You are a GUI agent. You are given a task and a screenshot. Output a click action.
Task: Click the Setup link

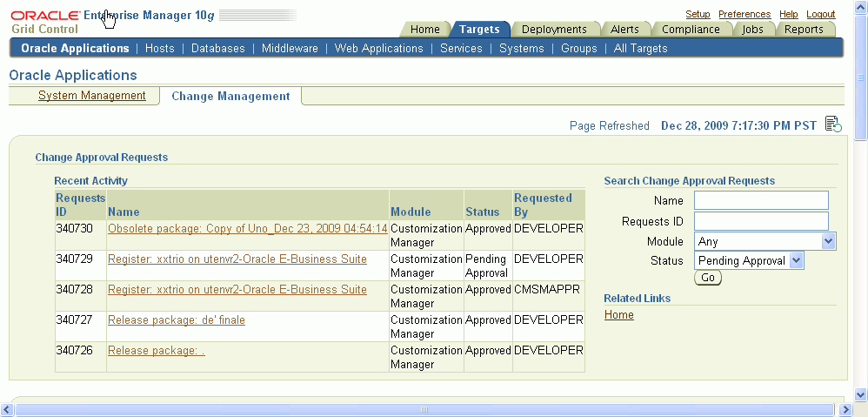698,14
